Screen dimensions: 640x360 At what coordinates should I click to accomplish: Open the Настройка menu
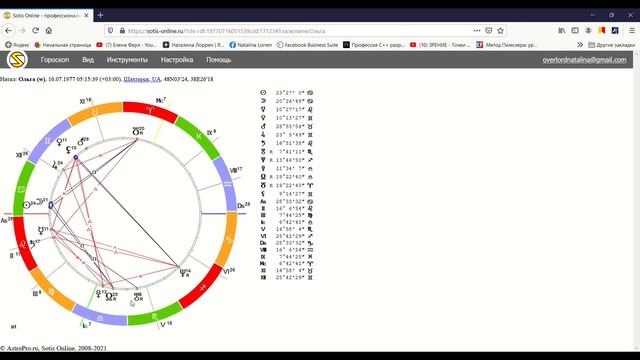pyautogui.click(x=177, y=60)
